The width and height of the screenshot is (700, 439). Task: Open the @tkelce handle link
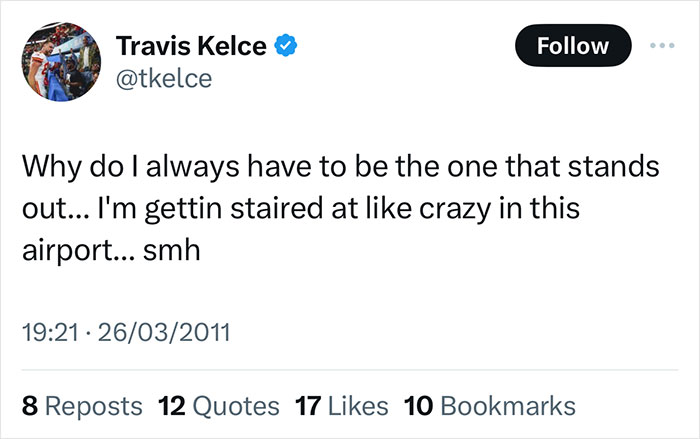tap(164, 78)
